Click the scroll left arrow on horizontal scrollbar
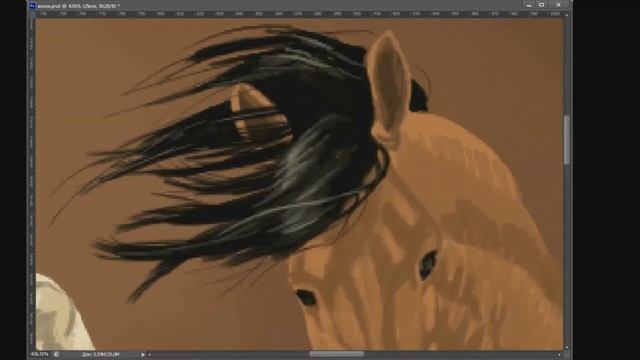Image resolution: width=640 pixels, height=360 pixels. tap(149, 355)
